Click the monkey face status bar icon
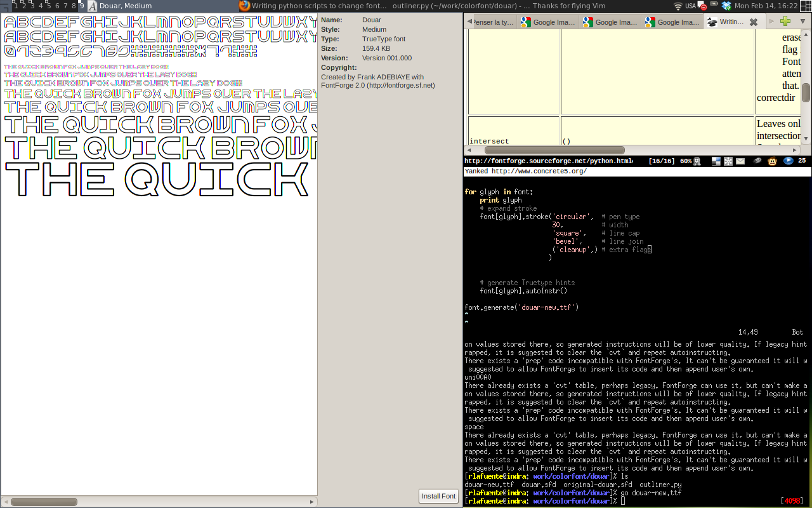Viewport: 812px width, 508px height. click(x=772, y=161)
